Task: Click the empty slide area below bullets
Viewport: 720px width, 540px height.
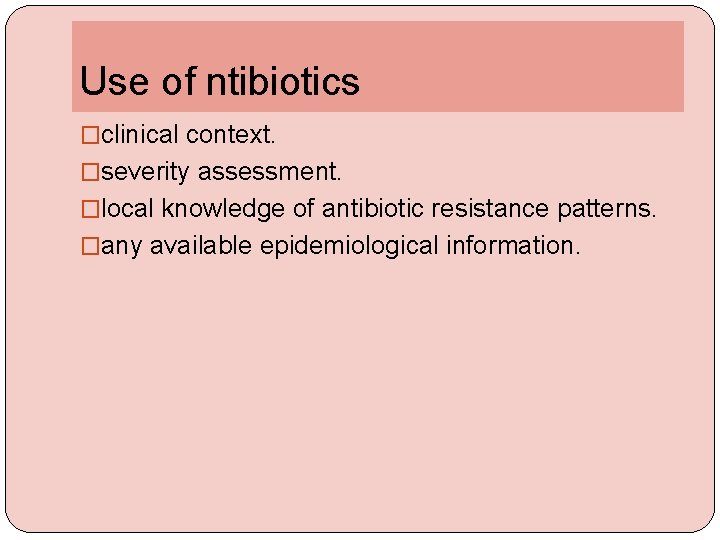Action: [360, 400]
